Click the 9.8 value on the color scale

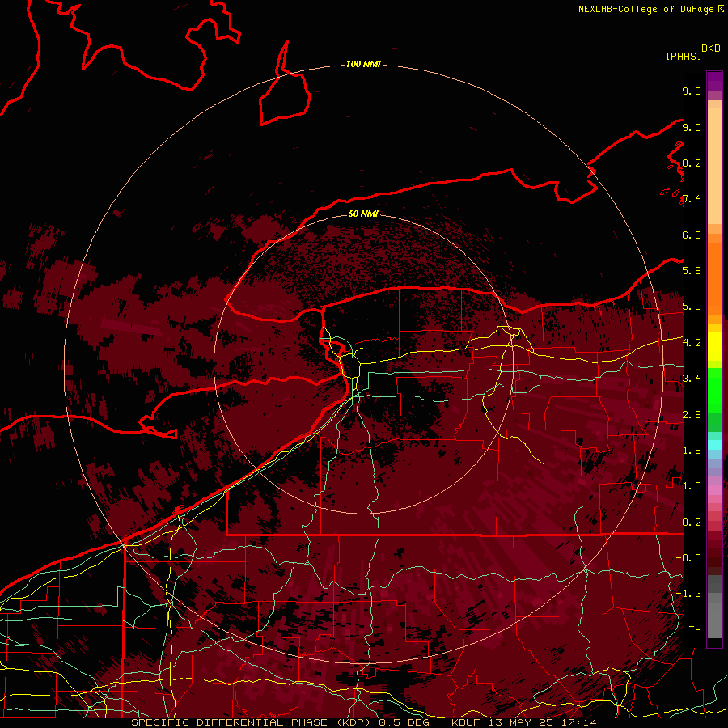tap(692, 91)
